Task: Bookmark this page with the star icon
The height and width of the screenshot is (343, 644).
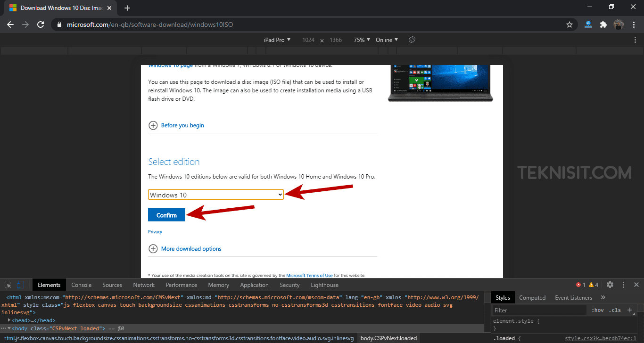Action: (570, 24)
